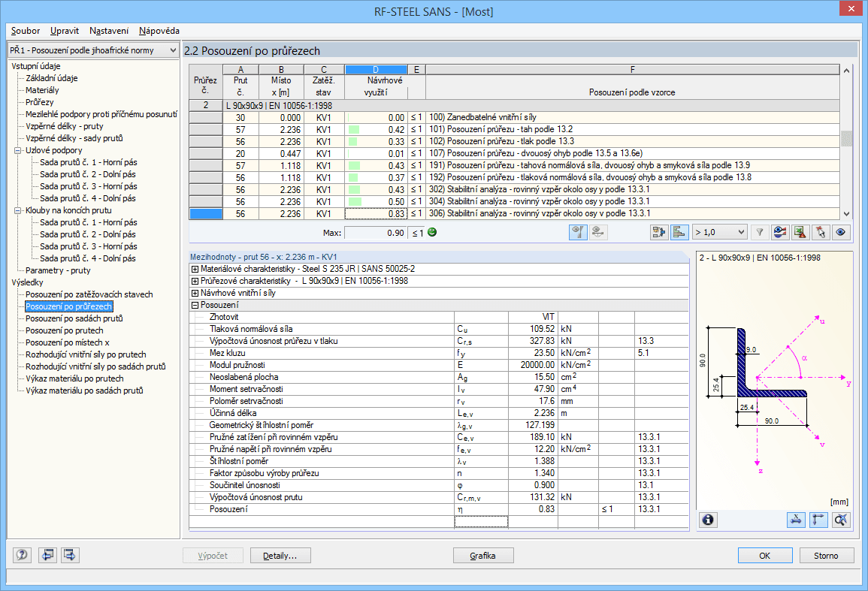Viewport: 868px width, 591px height.
Task: Click the eye view-mode icon
Action: (840, 232)
